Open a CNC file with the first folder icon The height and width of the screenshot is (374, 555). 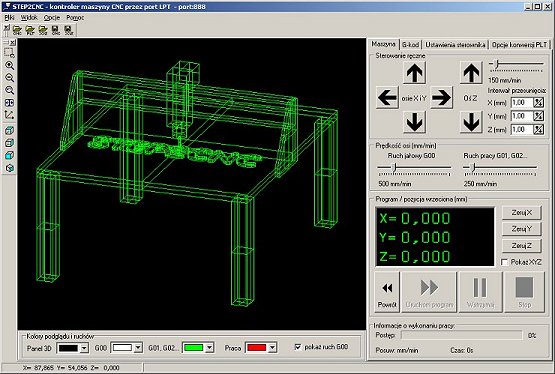click(x=17, y=30)
